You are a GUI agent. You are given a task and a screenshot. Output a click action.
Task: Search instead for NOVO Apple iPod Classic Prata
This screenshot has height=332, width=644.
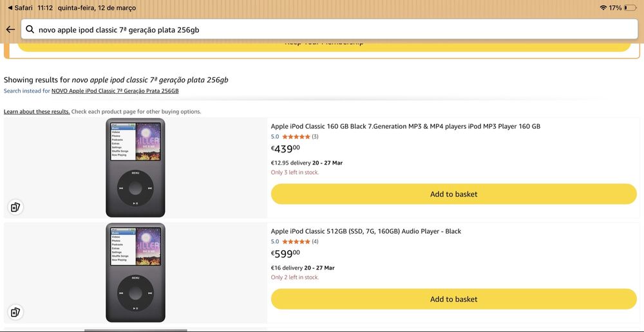pos(115,91)
